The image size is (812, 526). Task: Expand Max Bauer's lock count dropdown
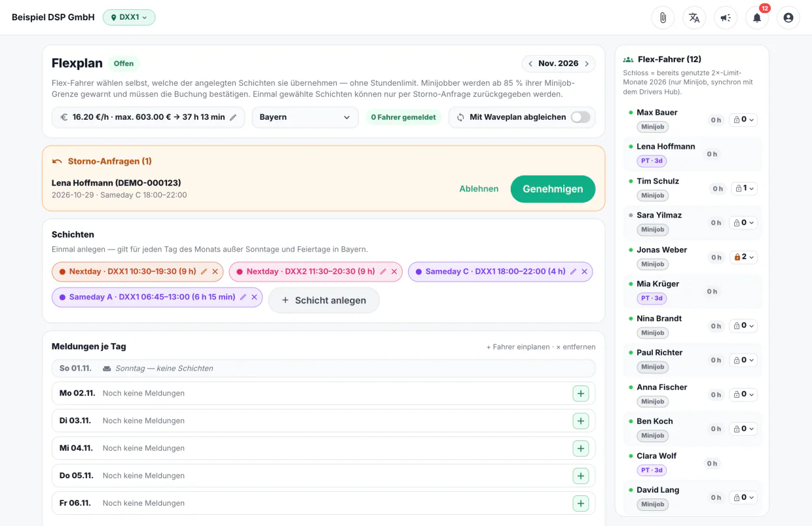click(x=744, y=120)
